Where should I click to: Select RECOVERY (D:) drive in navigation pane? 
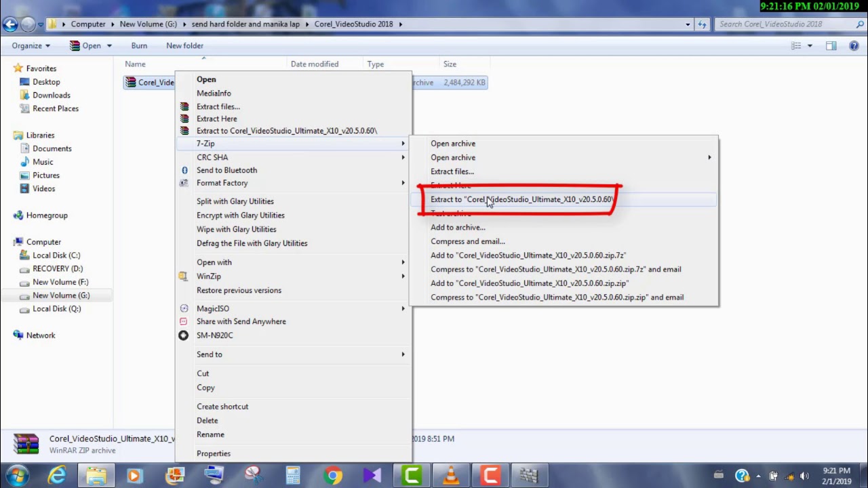point(58,268)
